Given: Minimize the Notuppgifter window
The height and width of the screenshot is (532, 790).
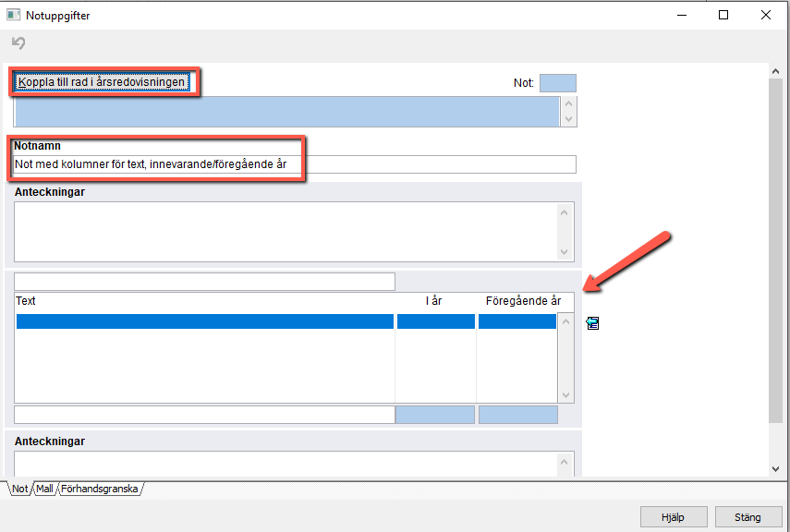Looking at the screenshot, I should coord(682,15).
